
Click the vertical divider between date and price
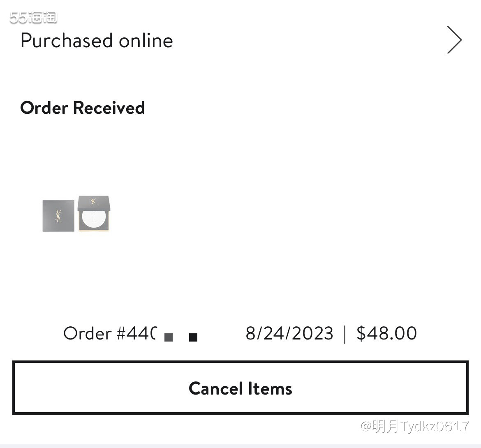tap(345, 334)
